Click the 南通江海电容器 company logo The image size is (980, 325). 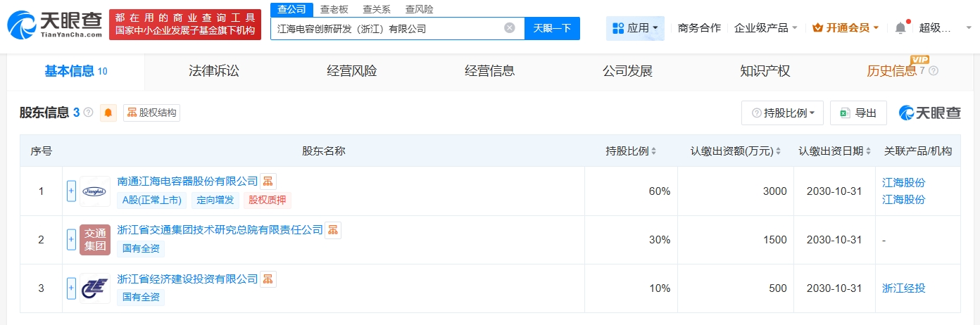95,191
